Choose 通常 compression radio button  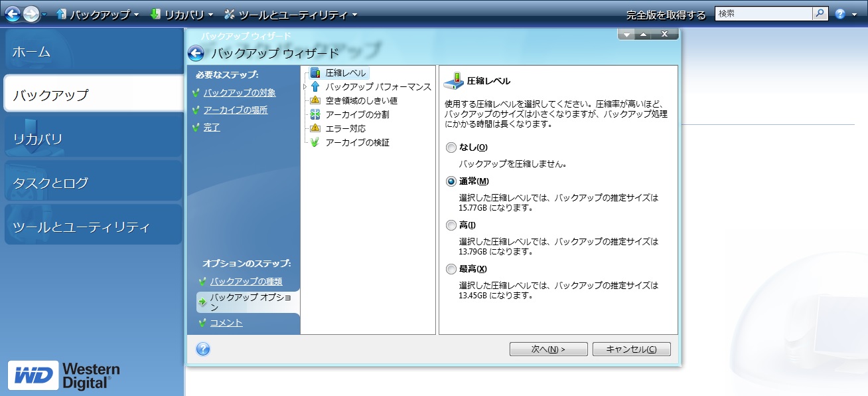pos(451,181)
